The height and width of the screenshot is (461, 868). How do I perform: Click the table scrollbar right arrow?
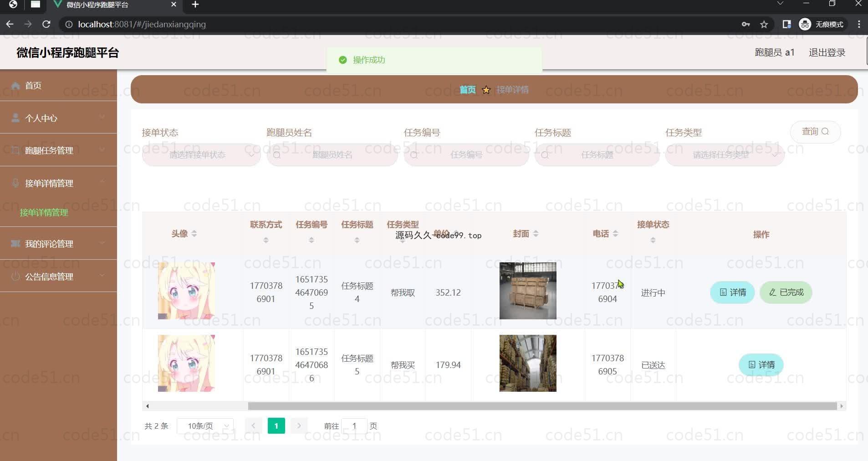coord(842,406)
